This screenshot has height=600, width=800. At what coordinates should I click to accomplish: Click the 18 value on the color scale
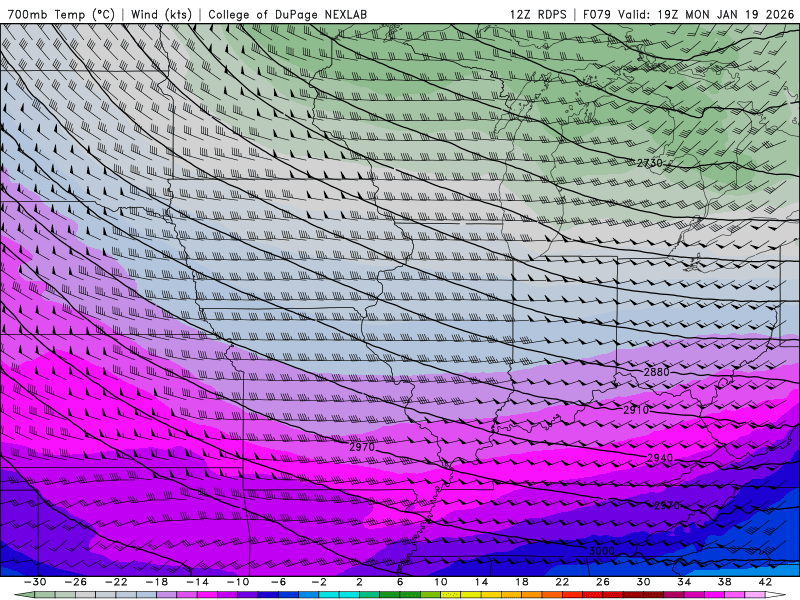pos(521,582)
